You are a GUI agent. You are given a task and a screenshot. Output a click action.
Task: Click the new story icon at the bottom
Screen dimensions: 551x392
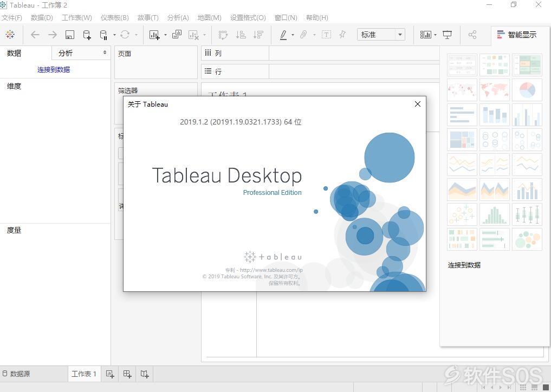(x=145, y=374)
